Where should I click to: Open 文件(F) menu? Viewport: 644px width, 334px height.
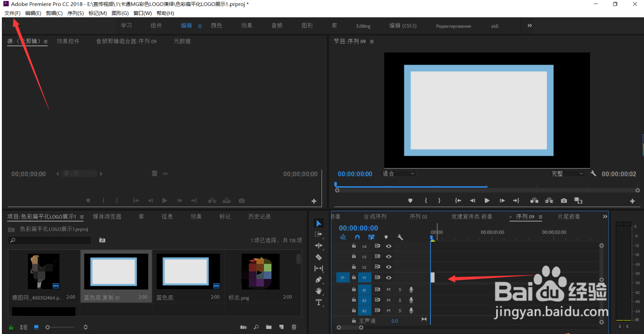pos(12,13)
